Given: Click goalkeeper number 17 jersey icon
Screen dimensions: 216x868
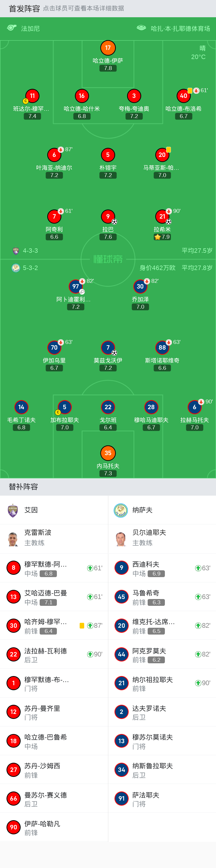Looking at the screenshot, I should 108,48.
